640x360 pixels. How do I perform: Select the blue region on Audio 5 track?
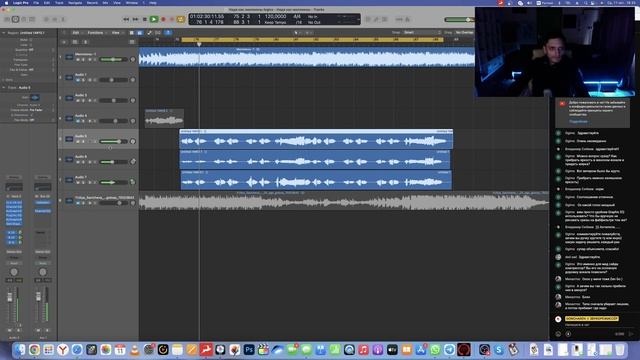coord(316,139)
